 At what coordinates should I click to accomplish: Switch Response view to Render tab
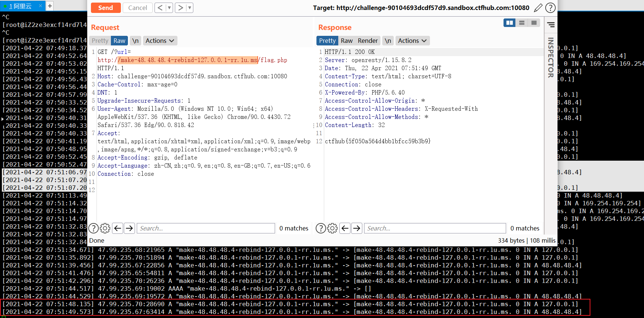point(368,41)
